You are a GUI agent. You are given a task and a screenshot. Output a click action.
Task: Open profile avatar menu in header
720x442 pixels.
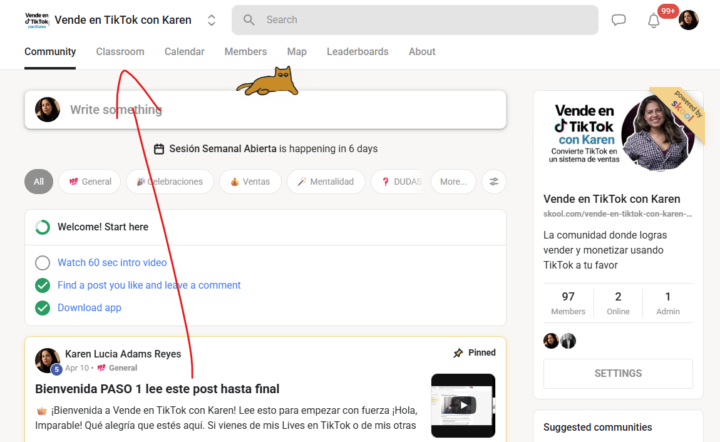(688, 20)
